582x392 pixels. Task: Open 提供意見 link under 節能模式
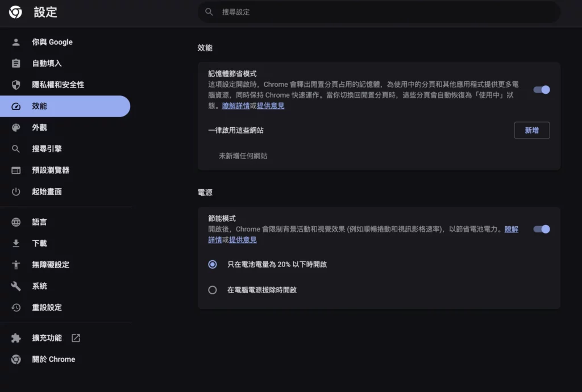click(243, 240)
